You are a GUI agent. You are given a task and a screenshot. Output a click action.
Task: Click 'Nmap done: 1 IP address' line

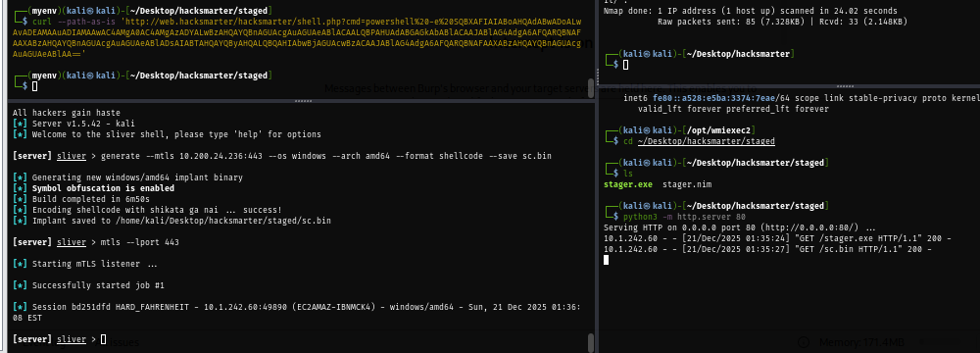(x=751, y=11)
